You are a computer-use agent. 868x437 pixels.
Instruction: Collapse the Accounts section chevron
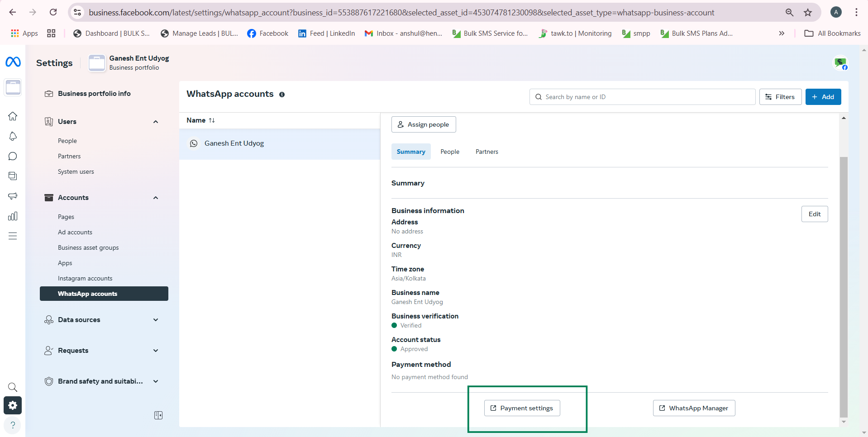156,198
